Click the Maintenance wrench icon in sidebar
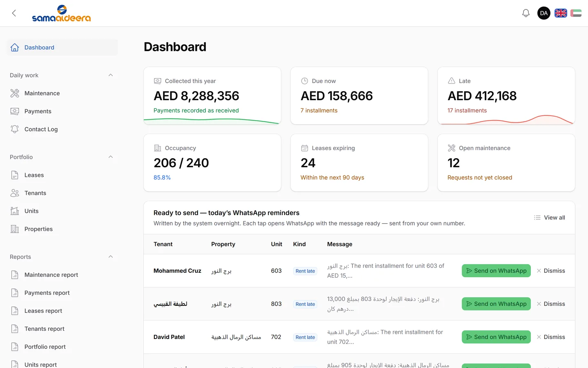 coord(15,93)
